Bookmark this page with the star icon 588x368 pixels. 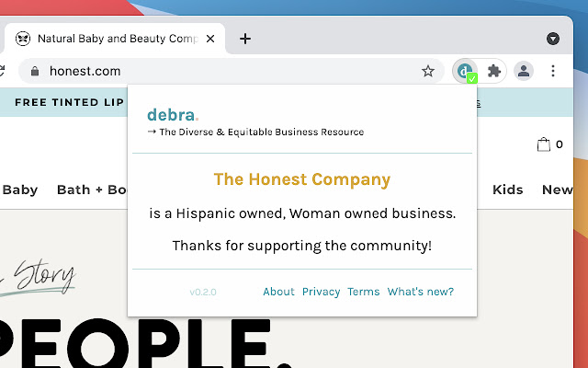(x=428, y=71)
